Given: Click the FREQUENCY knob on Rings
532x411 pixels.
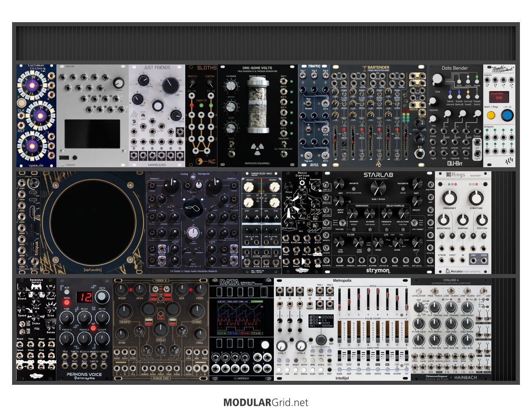Looking at the screenshot, I should click(x=449, y=198).
